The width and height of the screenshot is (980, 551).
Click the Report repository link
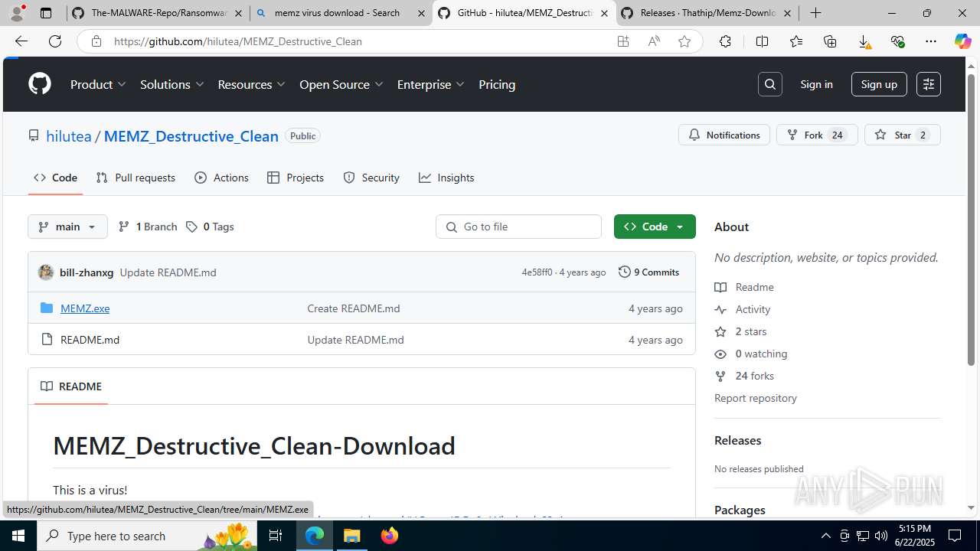click(x=756, y=398)
